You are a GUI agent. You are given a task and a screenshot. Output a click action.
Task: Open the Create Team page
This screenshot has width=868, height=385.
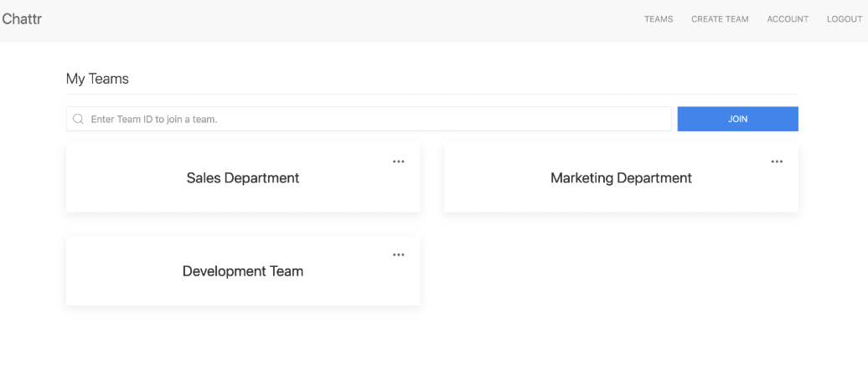(720, 19)
